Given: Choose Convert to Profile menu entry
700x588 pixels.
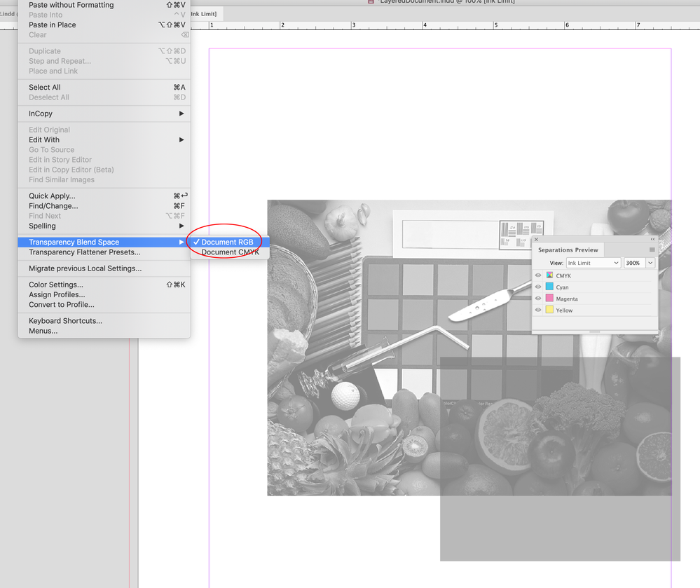Looking at the screenshot, I should pos(104,304).
